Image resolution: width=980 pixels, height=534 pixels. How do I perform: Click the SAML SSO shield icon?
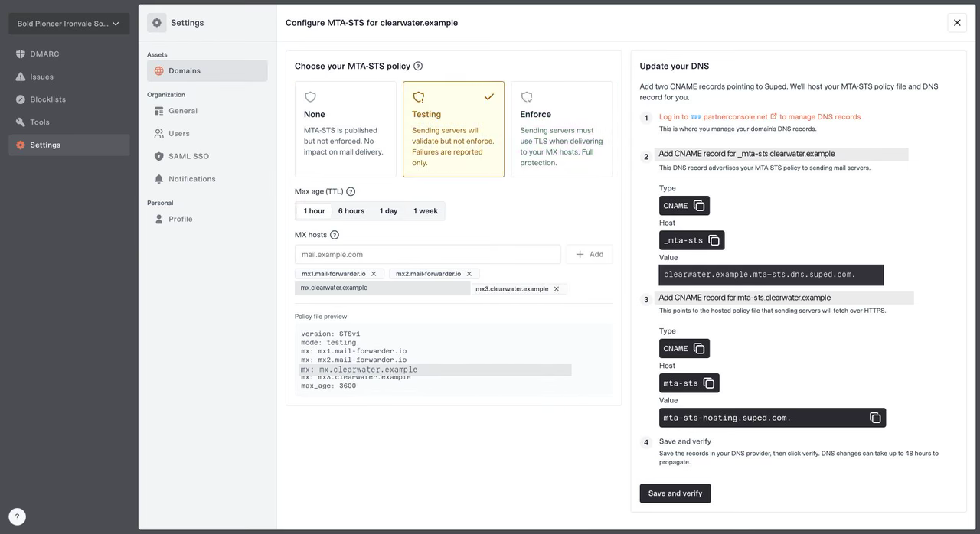pos(159,156)
